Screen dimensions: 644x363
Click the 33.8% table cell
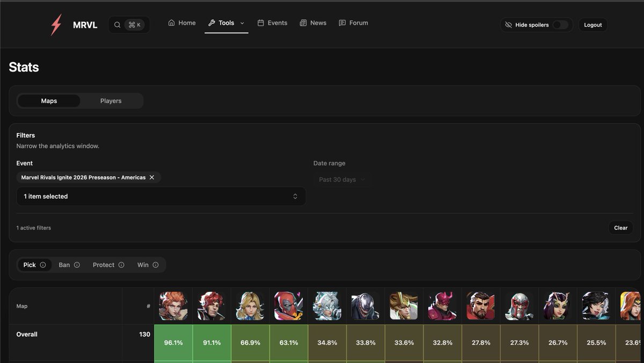click(365, 343)
